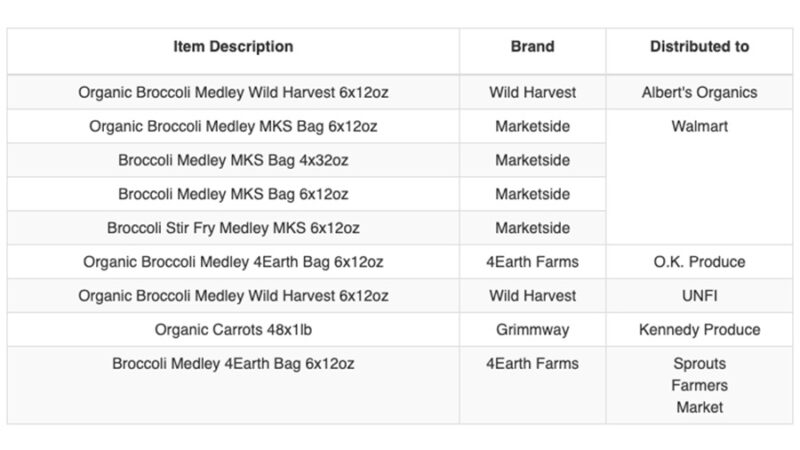
Task: Select the Albert's Organics cell
Action: point(699,92)
